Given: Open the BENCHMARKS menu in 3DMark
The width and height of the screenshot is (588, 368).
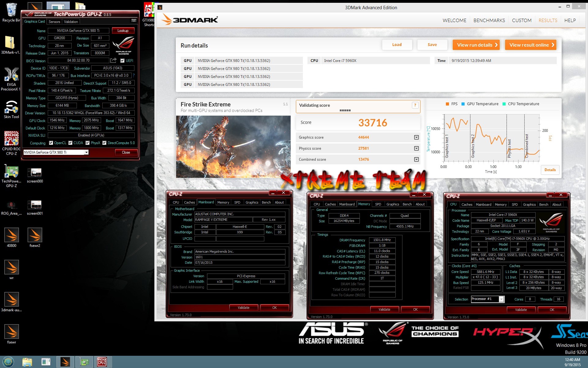Looking at the screenshot, I should 489,21.
